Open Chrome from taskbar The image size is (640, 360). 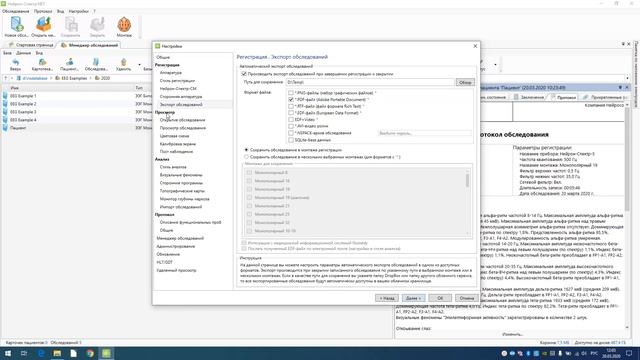(x=90, y=353)
